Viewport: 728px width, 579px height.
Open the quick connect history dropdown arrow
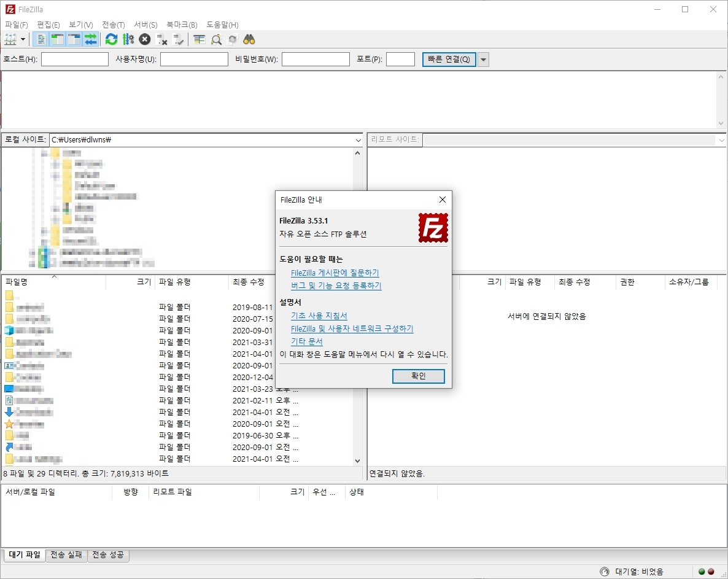pos(483,60)
